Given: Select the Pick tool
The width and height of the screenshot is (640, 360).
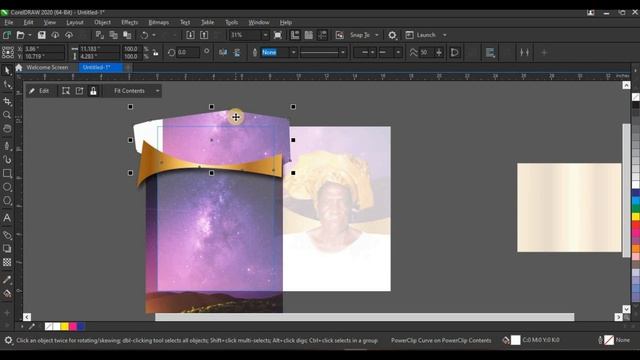Looking at the screenshot, I should coord(7,71).
